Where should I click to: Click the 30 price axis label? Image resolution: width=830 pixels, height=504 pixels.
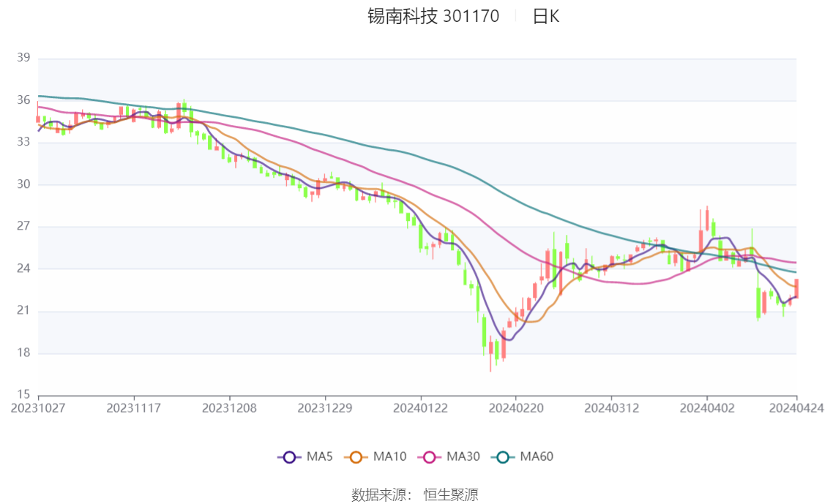pos(23,184)
